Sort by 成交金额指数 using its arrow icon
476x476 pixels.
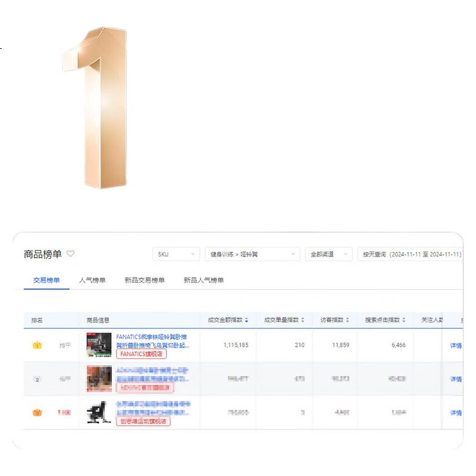tap(246, 320)
